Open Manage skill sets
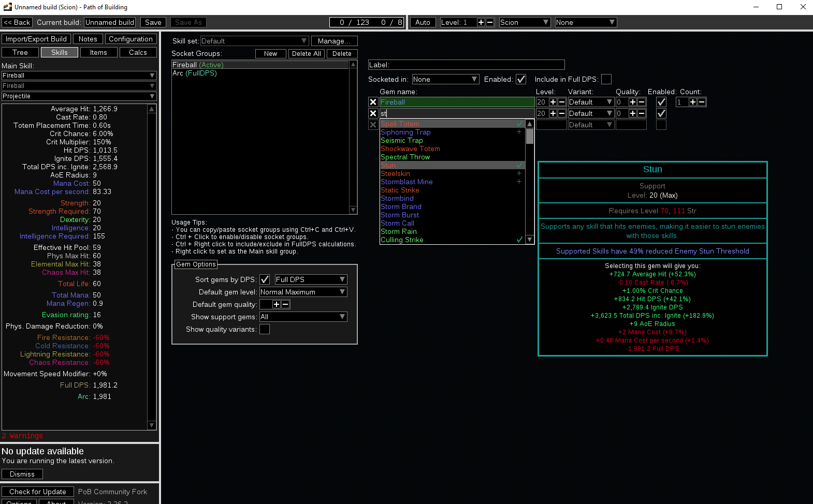 point(335,41)
